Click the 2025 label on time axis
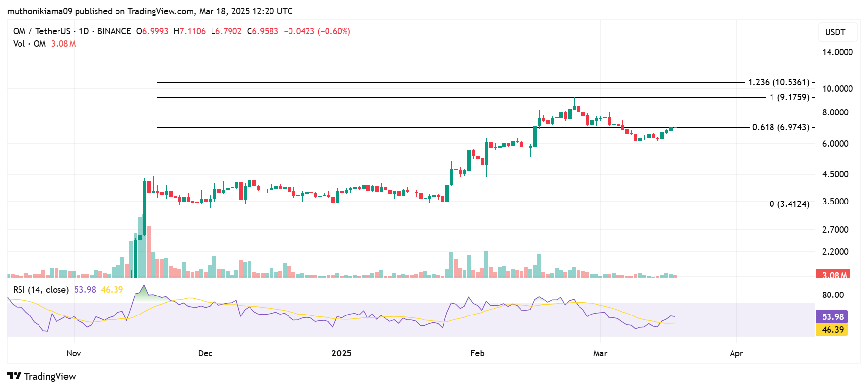The height and width of the screenshot is (389, 868). click(341, 353)
